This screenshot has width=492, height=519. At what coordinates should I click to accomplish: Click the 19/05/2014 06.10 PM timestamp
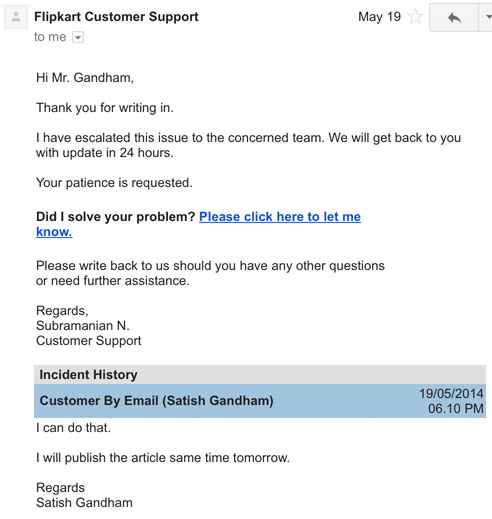[451, 401]
